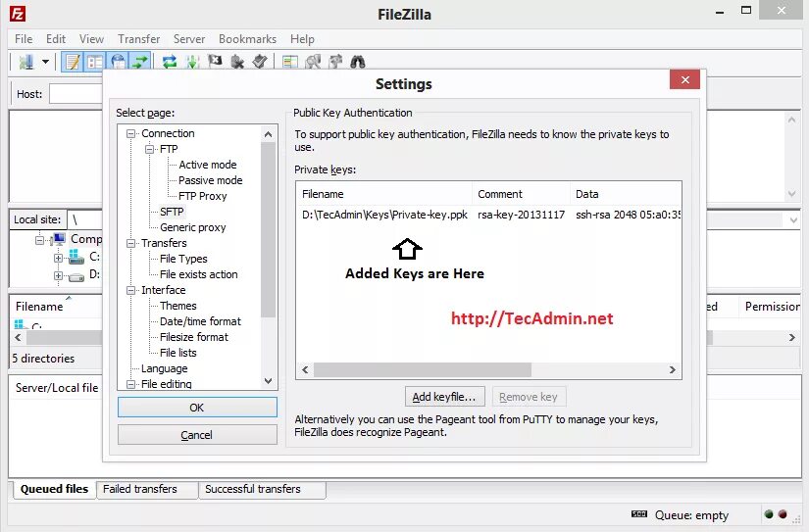Collapse the Interface tree node
Screen dimensions: 809x532
pos(131,290)
